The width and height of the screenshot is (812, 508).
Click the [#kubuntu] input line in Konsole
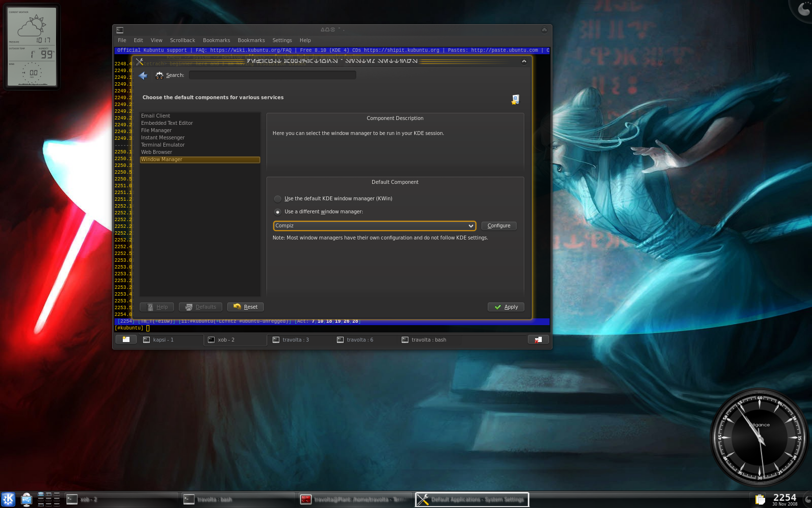click(x=332, y=328)
